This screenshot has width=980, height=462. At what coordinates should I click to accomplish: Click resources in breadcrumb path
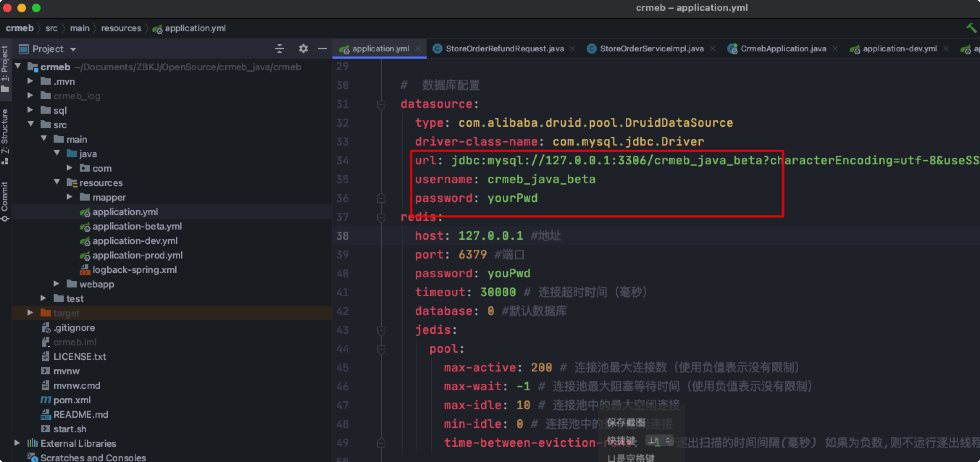pos(121,28)
